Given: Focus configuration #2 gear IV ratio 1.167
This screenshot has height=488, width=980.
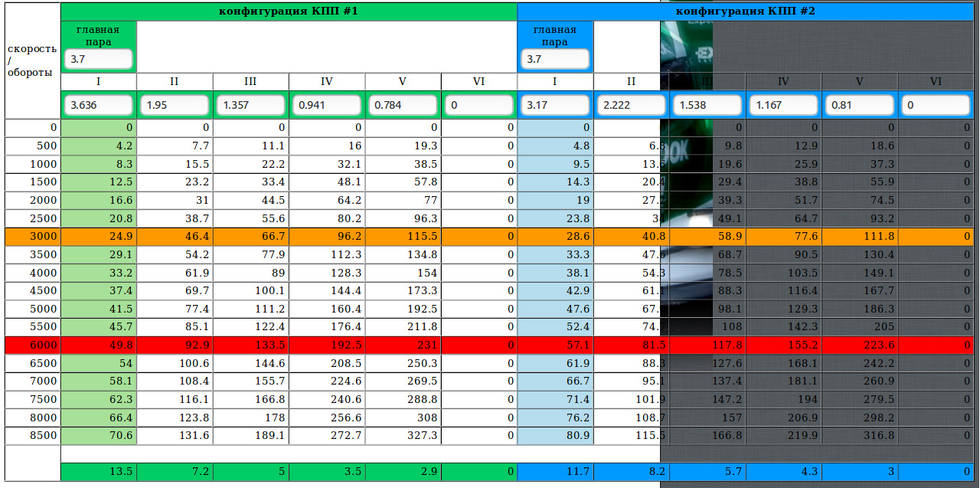Looking at the screenshot, I should (x=784, y=105).
